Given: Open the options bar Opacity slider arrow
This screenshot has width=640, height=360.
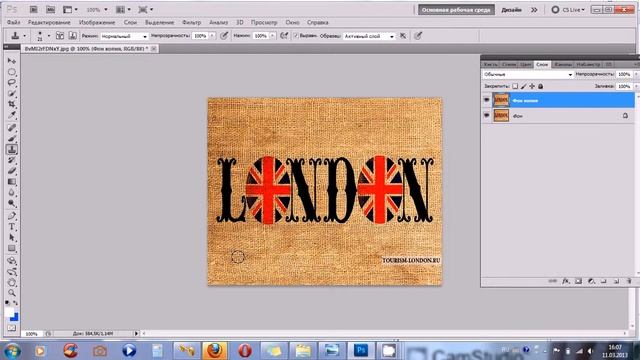Looking at the screenshot, I should [x=212, y=36].
